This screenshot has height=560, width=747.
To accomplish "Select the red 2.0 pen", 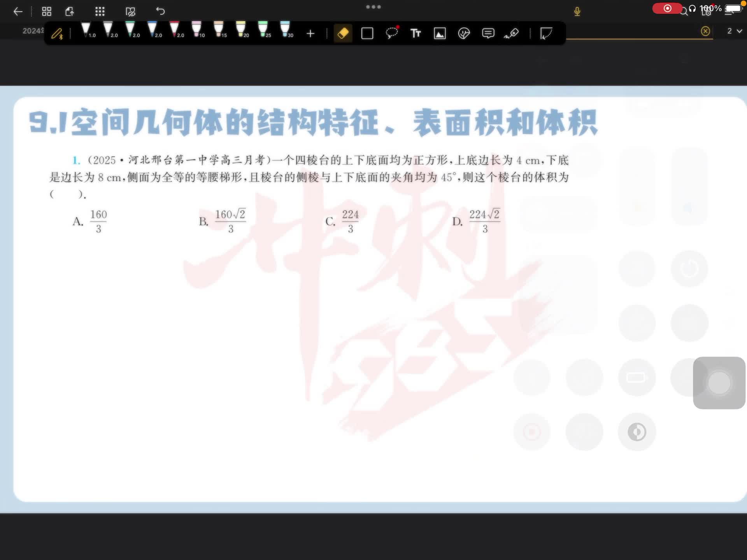I will coord(175,30).
